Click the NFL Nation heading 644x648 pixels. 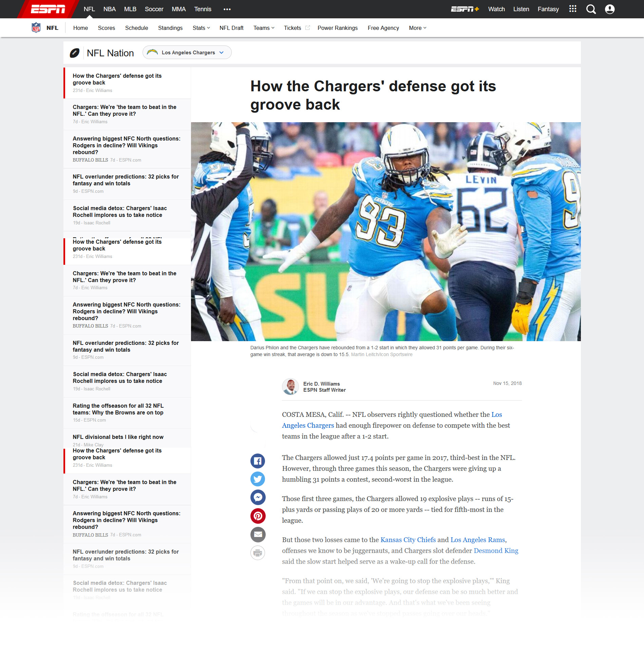point(110,53)
